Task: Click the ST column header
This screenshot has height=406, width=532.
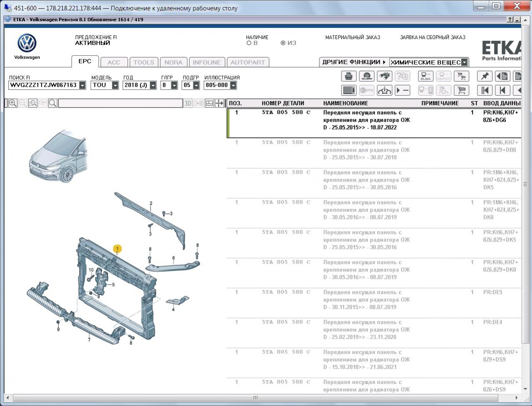Action: tap(474, 103)
